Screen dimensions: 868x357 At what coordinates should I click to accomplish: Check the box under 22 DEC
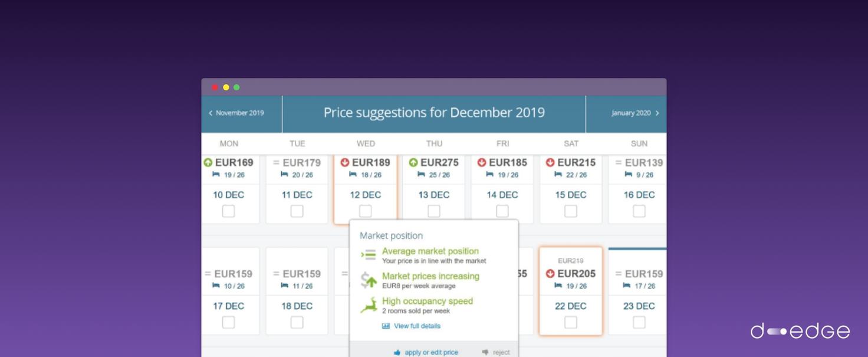point(570,322)
